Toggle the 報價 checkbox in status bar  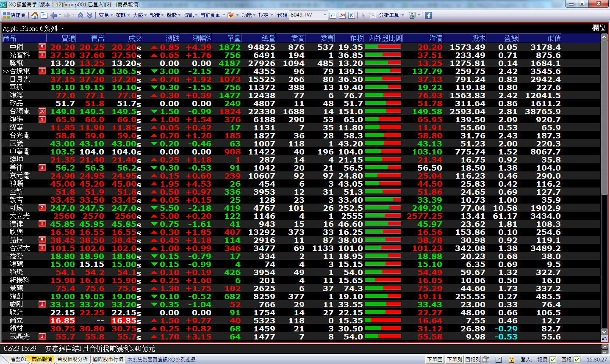tap(553, 360)
